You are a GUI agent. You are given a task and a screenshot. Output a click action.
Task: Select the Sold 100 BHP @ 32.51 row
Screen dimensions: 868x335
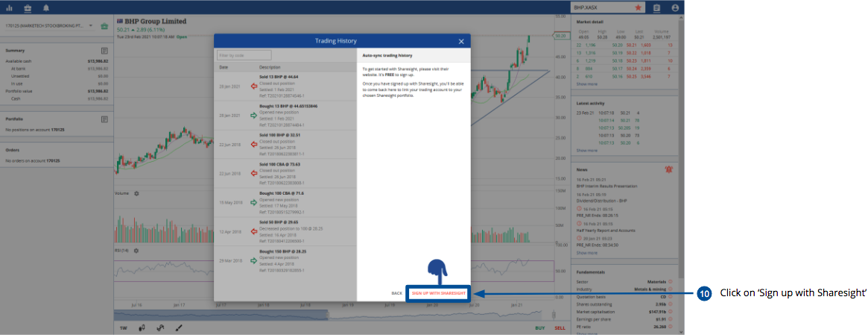pos(285,144)
